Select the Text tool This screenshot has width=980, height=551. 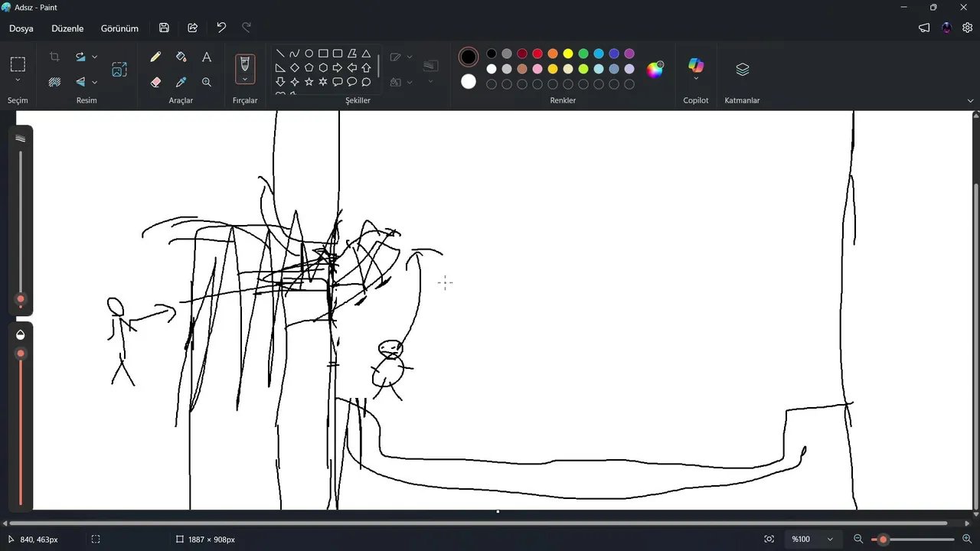coord(207,57)
